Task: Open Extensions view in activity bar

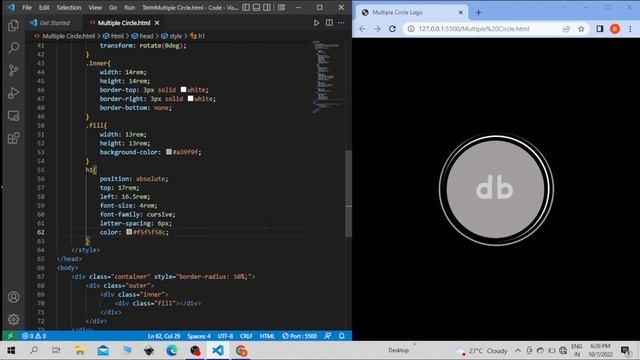Action: (13, 138)
